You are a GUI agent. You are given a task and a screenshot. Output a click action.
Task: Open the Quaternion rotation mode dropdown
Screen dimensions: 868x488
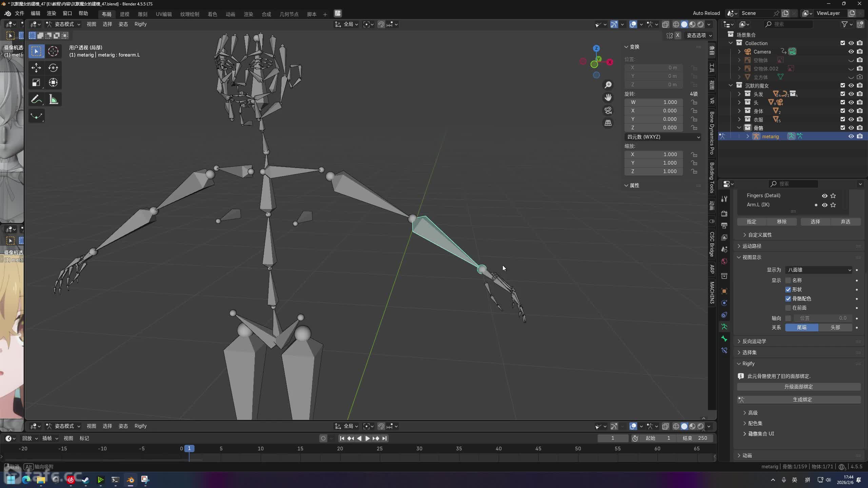pos(663,137)
